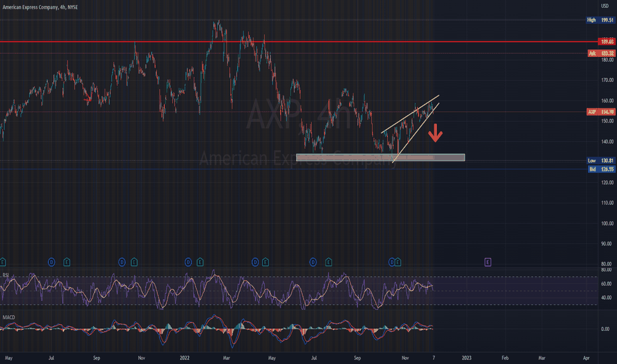Open the earnings marker after Jul 2022
Image resolution: width=617 pixels, height=364 pixels.
[x=328, y=262]
